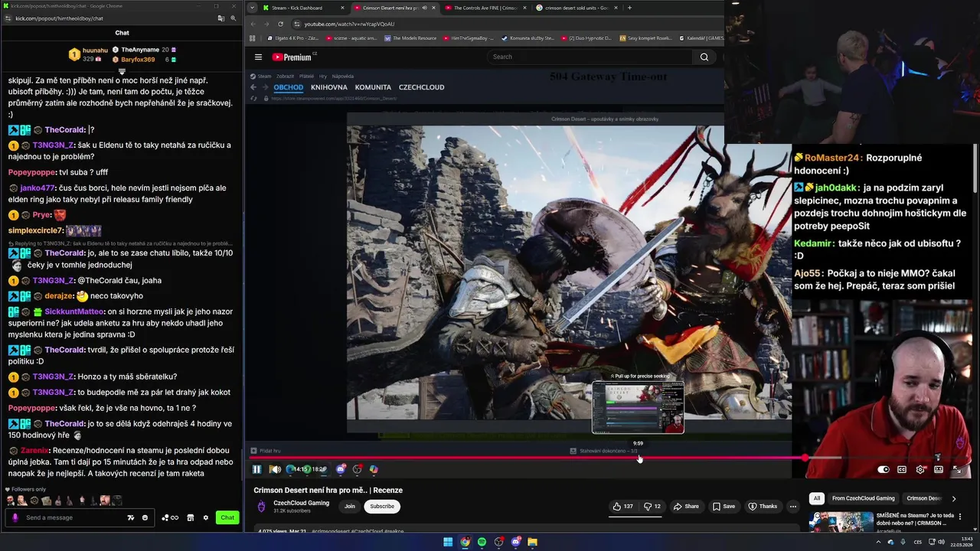Click the Share button under video
Viewport: 980px width, 551px height.
click(686, 506)
